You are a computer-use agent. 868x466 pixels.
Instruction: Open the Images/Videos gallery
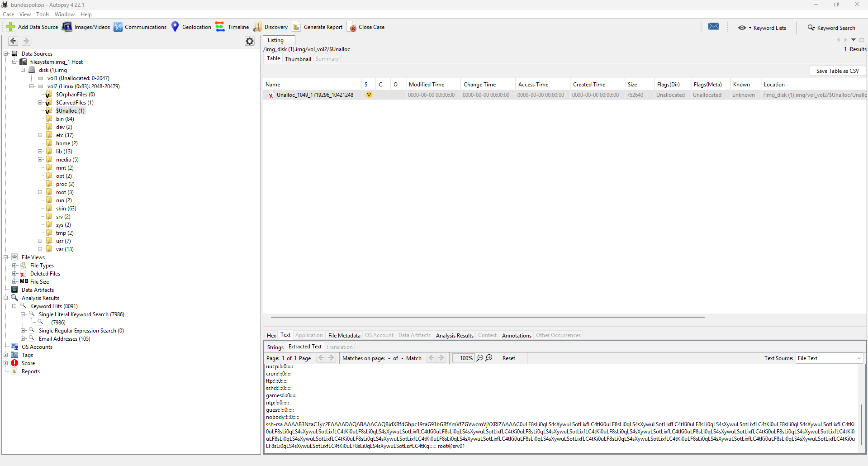[67, 27]
